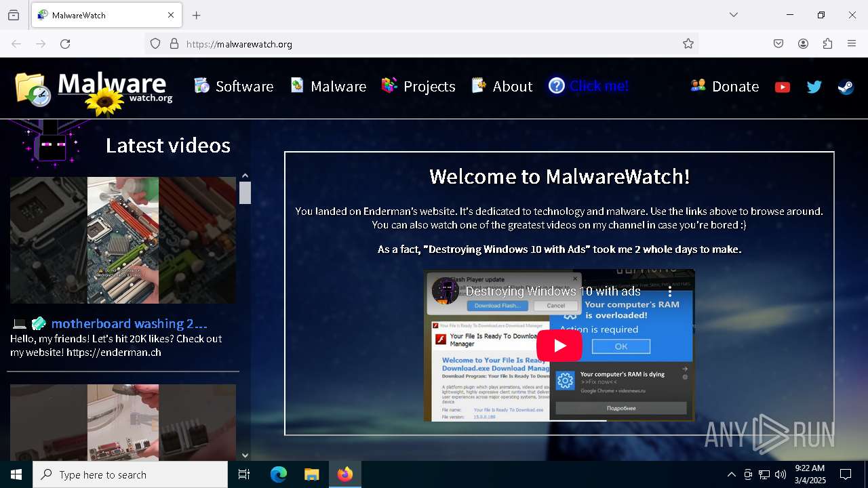
Task: Open 'motherboard washing 2...' video title link
Action: pos(129,323)
